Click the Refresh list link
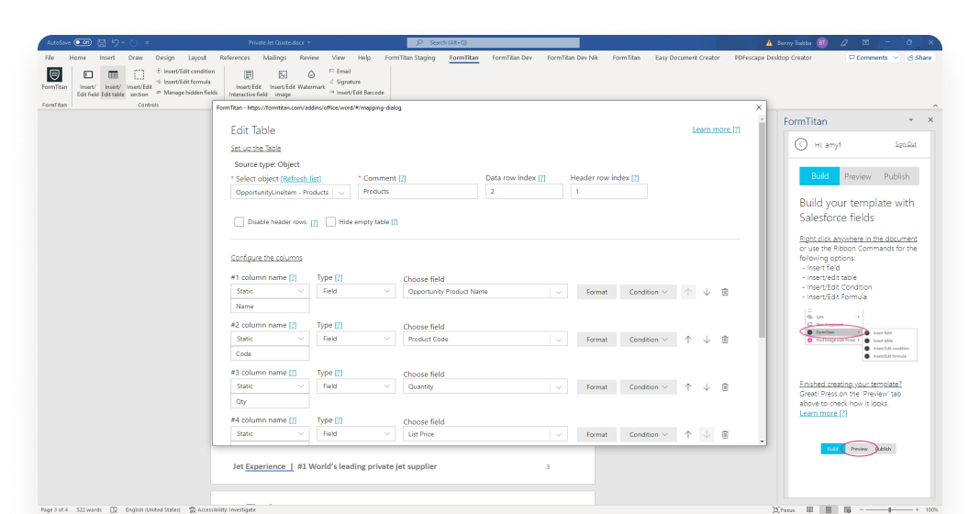This screenshot has width=980, height=514. click(x=301, y=179)
